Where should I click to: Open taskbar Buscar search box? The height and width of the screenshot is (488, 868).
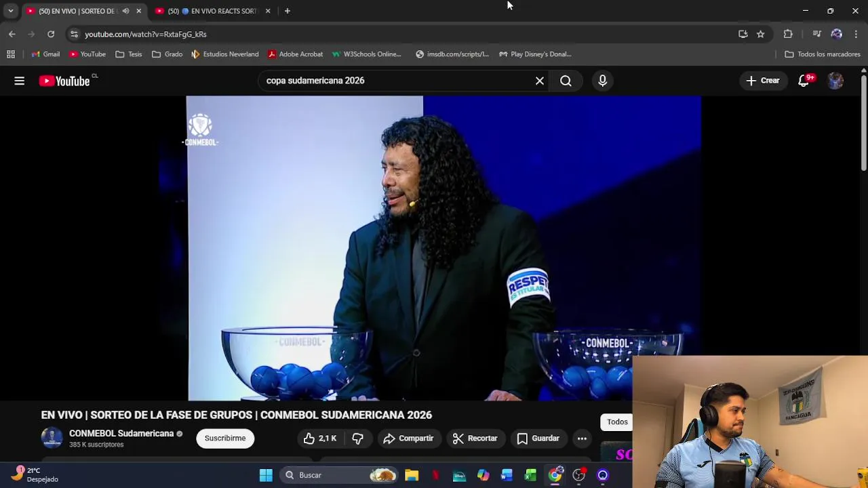[x=339, y=475]
